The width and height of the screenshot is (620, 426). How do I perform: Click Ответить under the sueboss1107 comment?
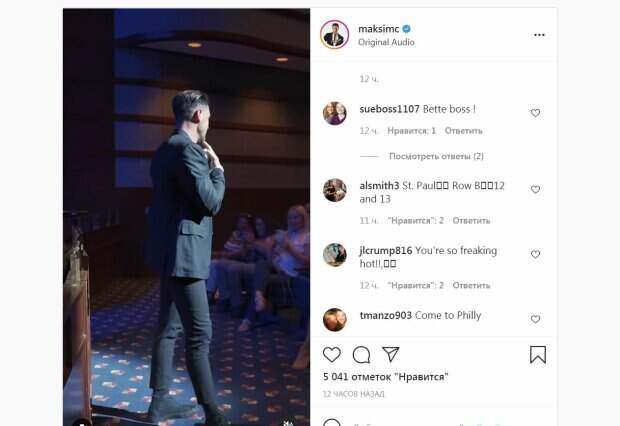(463, 131)
